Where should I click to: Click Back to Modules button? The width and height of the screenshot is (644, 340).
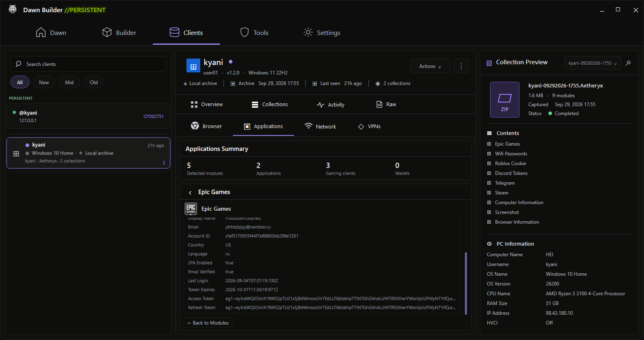[208, 323]
